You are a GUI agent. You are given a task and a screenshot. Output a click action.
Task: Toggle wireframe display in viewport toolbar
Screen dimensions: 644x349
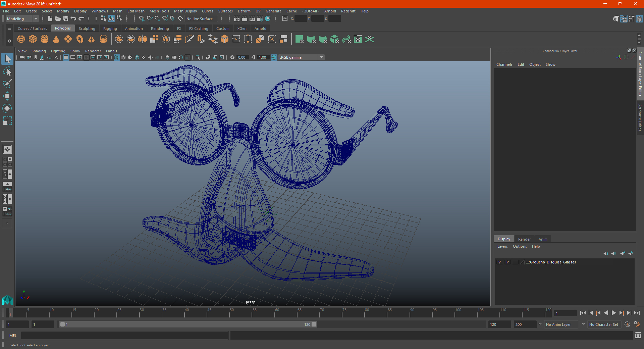point(117,57)
